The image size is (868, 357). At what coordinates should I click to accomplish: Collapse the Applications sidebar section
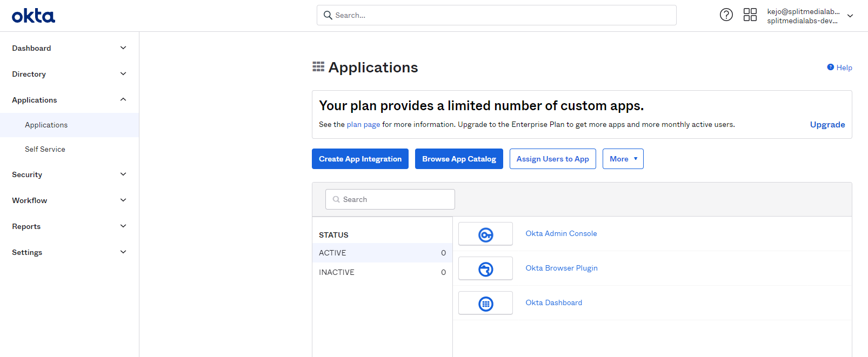123,100
